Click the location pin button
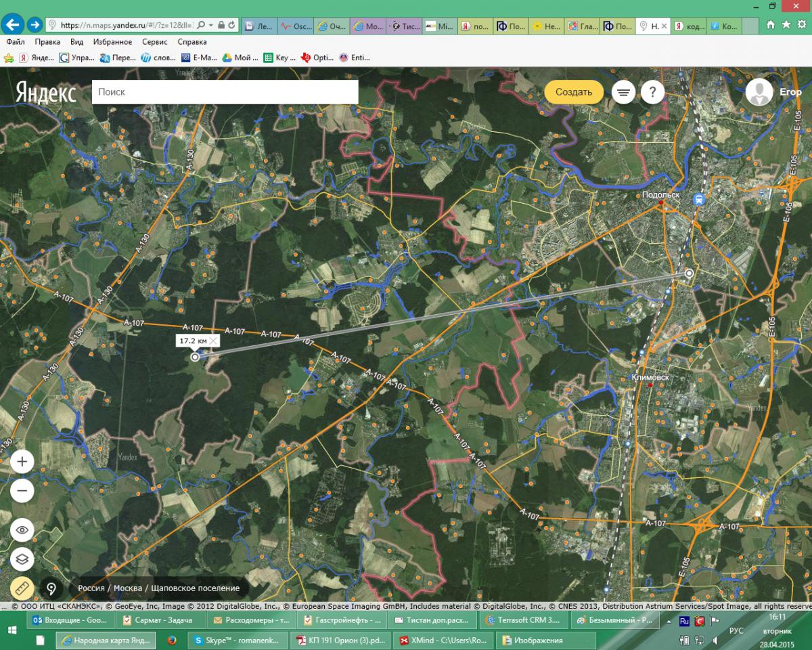The height and width of the screenshot is (650, 812). (51, 588)
